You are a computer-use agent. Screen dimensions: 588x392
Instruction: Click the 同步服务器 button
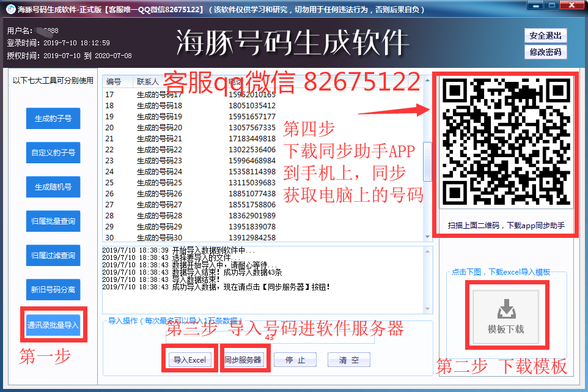[243, 360]
